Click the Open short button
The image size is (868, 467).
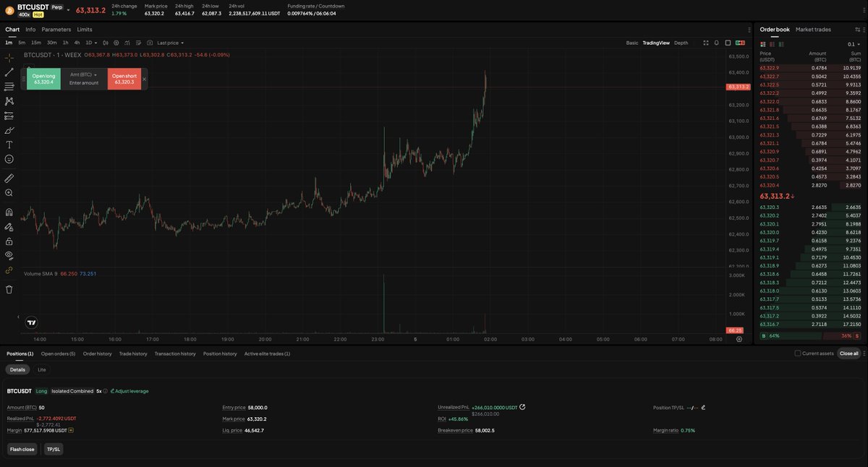pos(124,79)
